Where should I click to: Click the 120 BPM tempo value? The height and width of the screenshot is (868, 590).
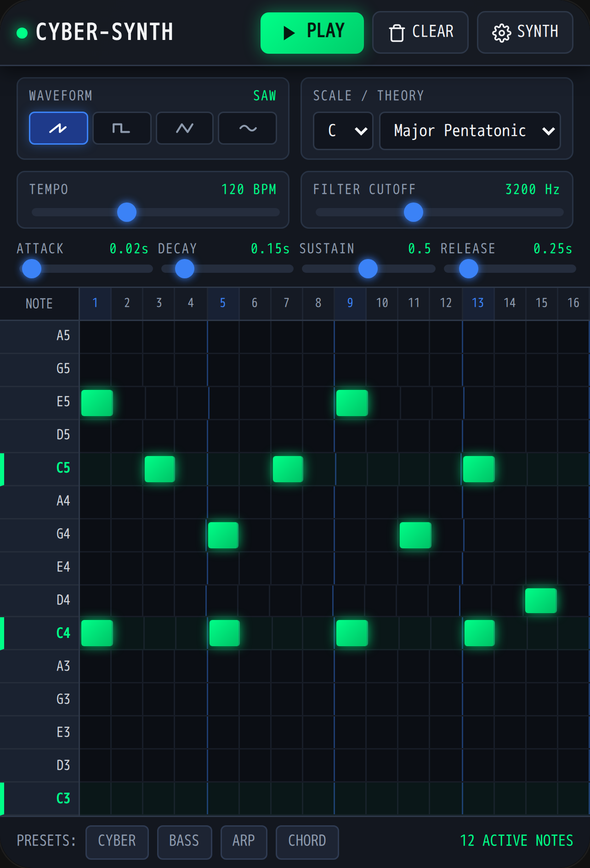pos(249,190)
